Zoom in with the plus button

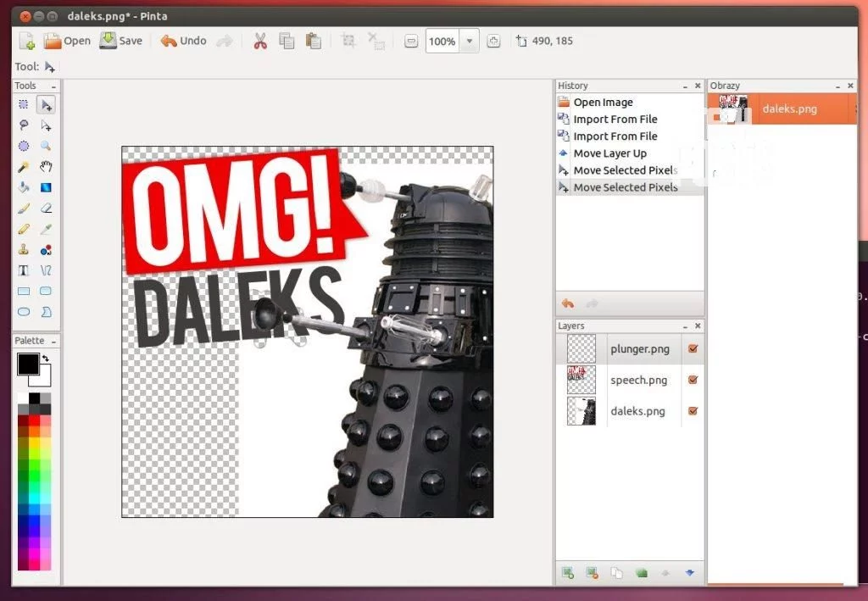(x=493, y=41)
